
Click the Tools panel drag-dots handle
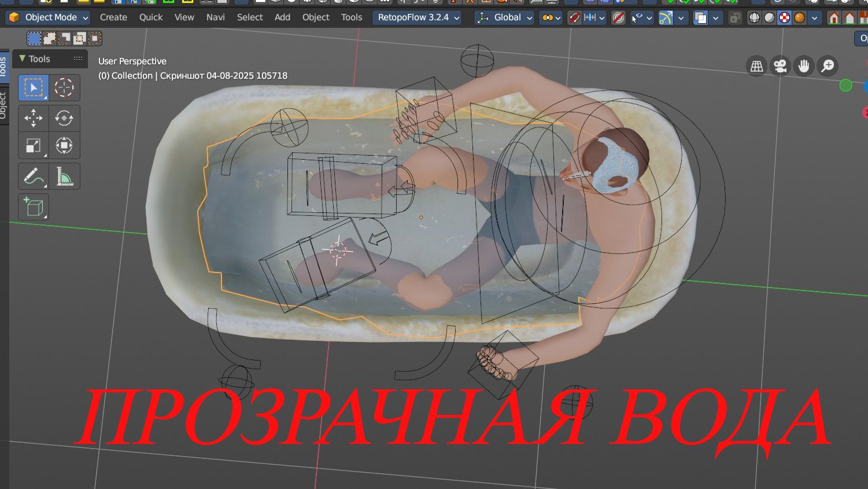pos(78,59)
